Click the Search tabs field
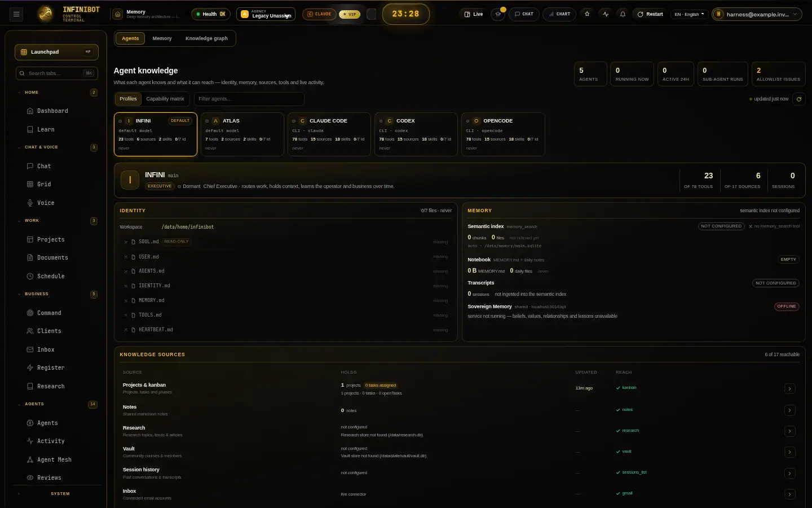This screenshot has width=812, height=508. [56, 73]
